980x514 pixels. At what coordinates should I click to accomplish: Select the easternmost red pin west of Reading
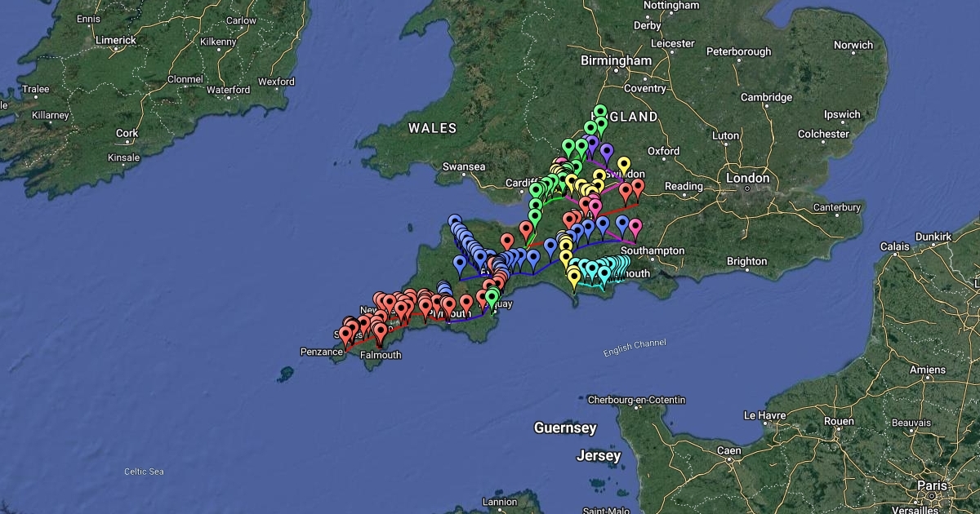pos(638,187)
